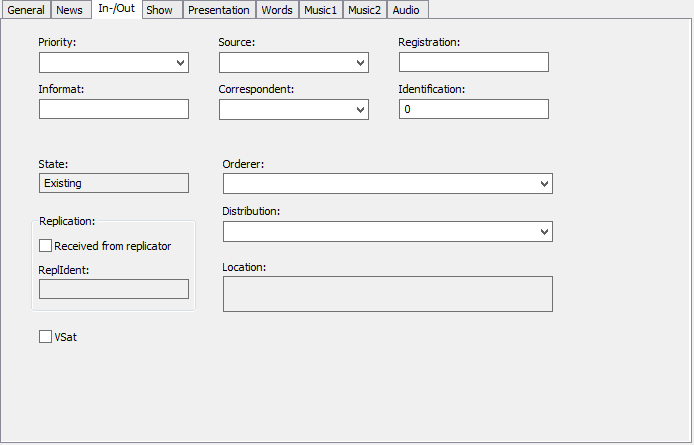Focus the Informat input field
This screenshot has width=694, height=445.
(113, 110)
